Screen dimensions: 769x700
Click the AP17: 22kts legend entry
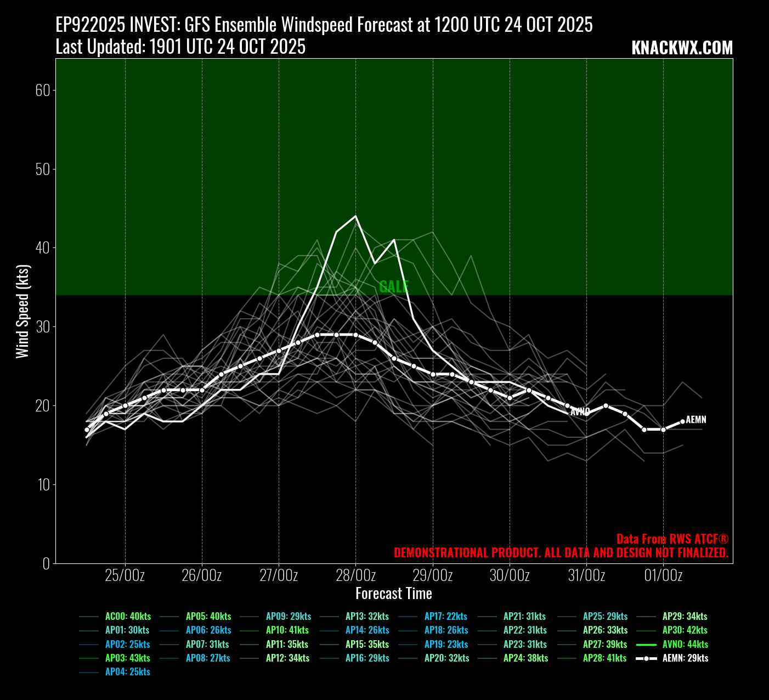point(446,616)
